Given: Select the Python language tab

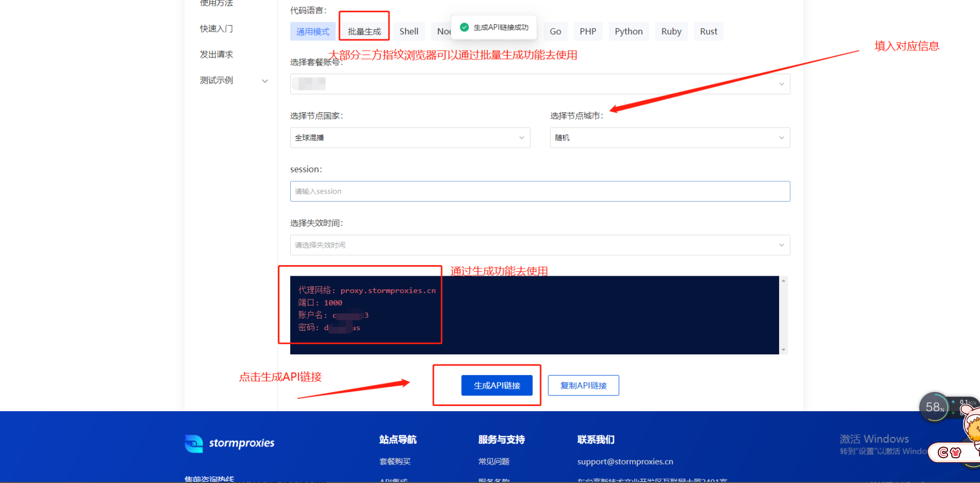Looking at the screenshot, I should pos(629,31).
